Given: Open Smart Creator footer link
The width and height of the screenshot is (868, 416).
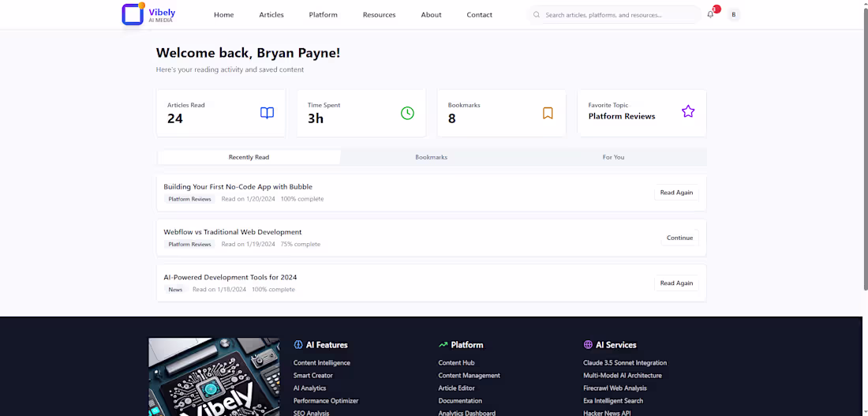Looking at the screenshot, I should click(x=312, y=376).
